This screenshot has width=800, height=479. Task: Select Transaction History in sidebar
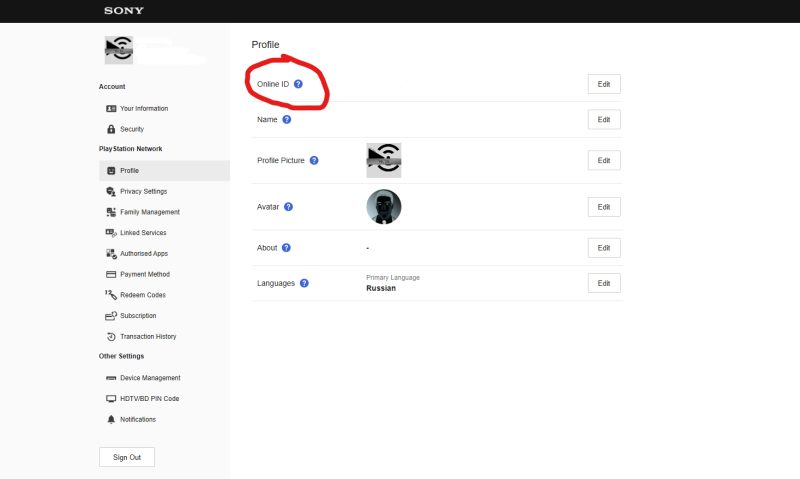coord(147,336)
